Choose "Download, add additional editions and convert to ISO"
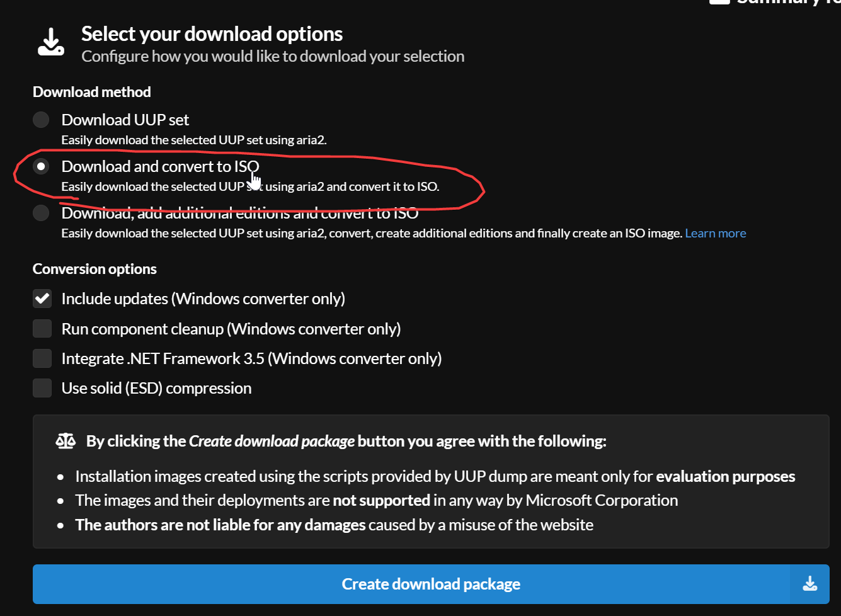Viewport: 841px width, 616px height. [40, 213]
